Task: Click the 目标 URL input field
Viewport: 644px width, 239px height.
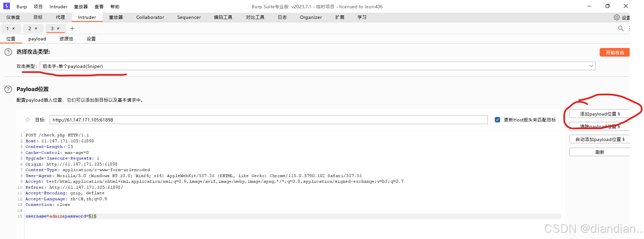Action: [269, 120]
